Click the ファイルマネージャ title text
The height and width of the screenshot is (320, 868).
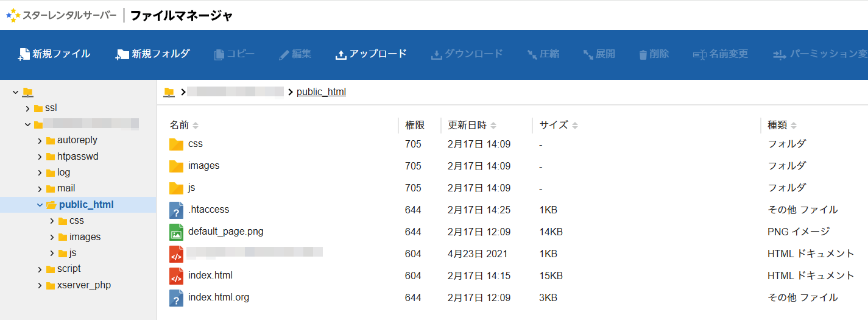pyautogui.click(x=182, y=15)
